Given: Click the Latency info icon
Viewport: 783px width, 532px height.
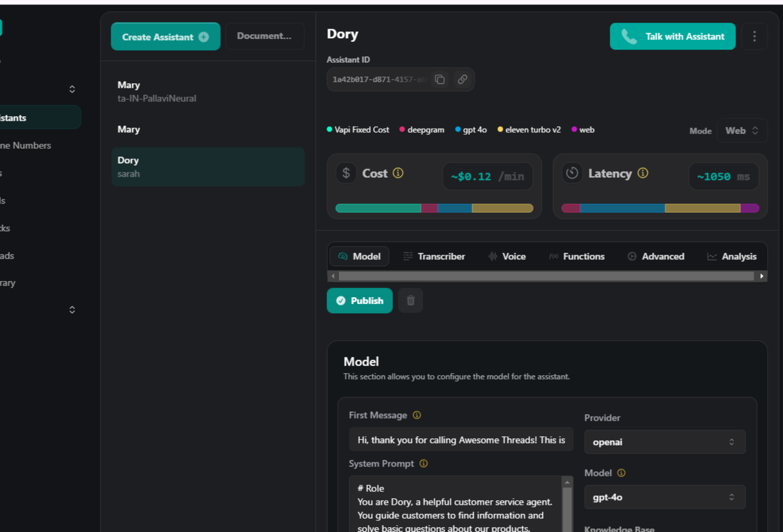Looking at the screenshot, I should (x=643, y=173).
